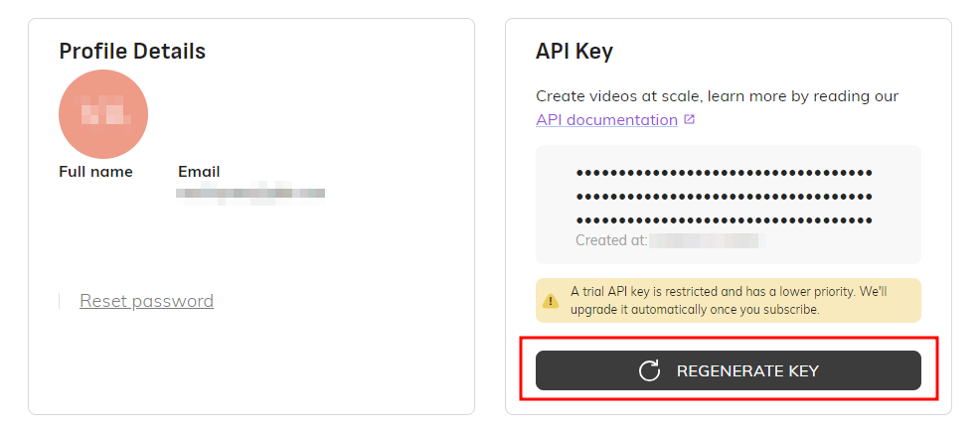Click the middle line of masked key dots

(724, 197)
